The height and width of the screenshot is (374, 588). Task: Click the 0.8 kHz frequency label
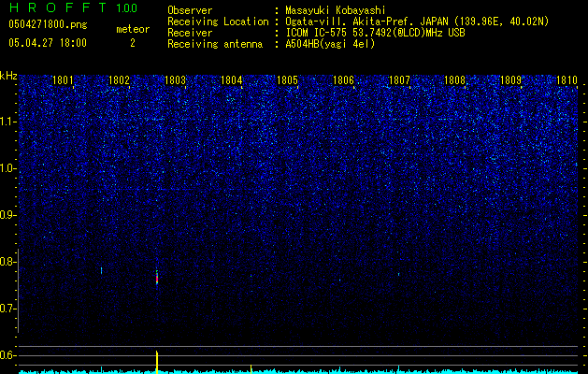(7, 262)
